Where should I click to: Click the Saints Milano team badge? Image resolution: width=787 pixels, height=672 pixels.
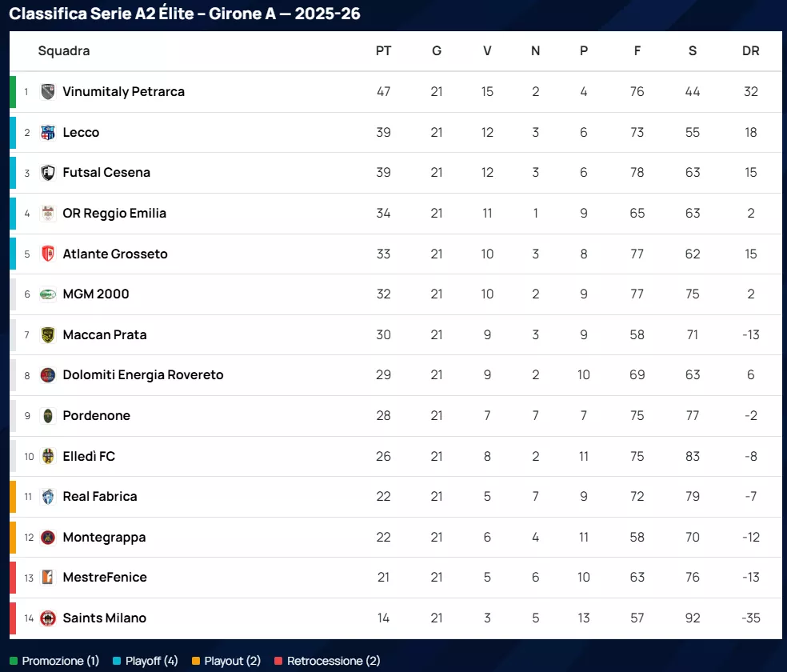point(48,618)
